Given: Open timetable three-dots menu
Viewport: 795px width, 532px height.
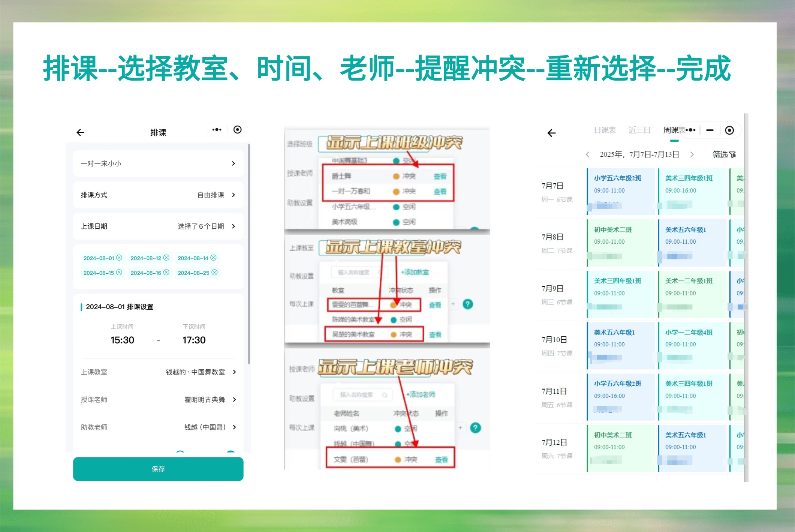Looking at the screenshot, I should [690, 130].
